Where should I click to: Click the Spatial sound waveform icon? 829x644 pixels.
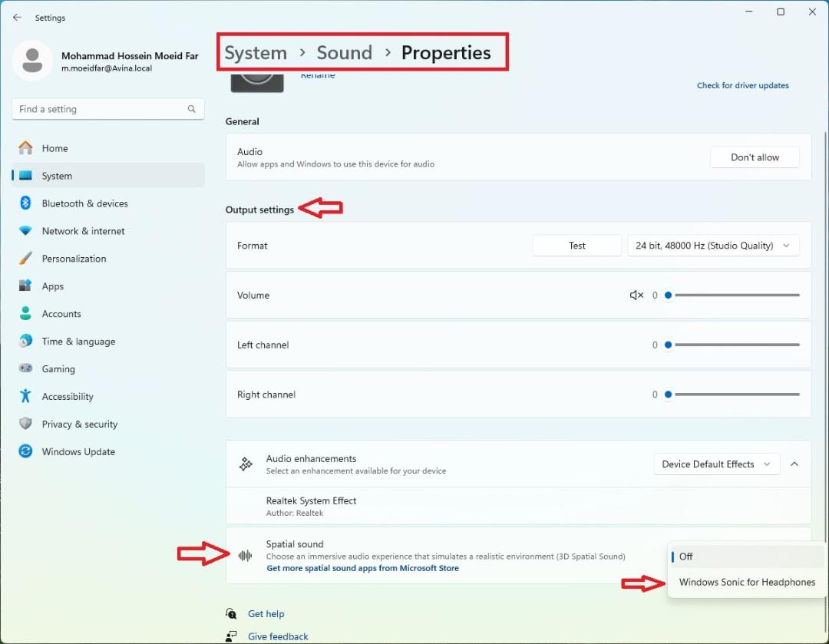(245, 555)
